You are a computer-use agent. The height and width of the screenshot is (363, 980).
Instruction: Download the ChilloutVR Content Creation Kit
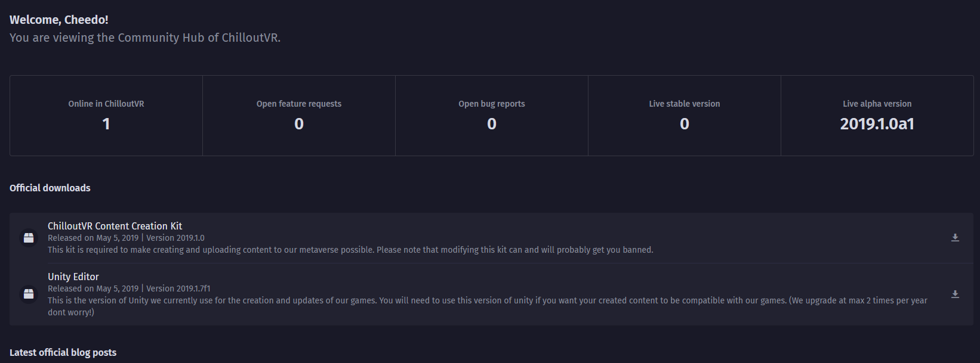click(955, 238)
